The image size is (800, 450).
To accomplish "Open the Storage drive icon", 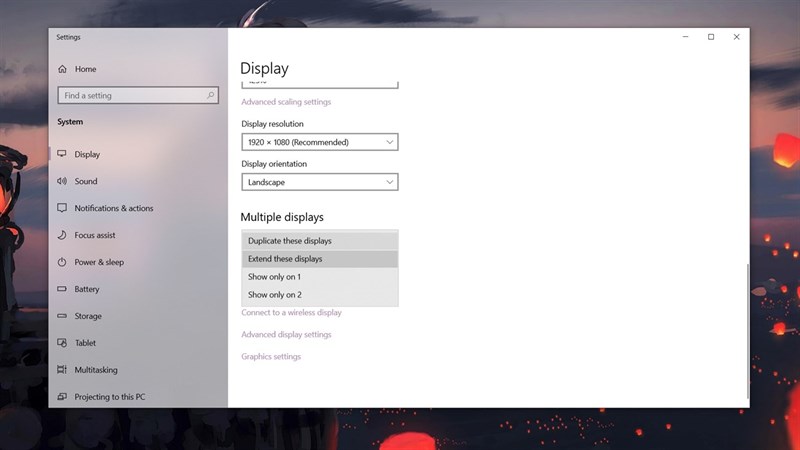I will tap(62, 316).
